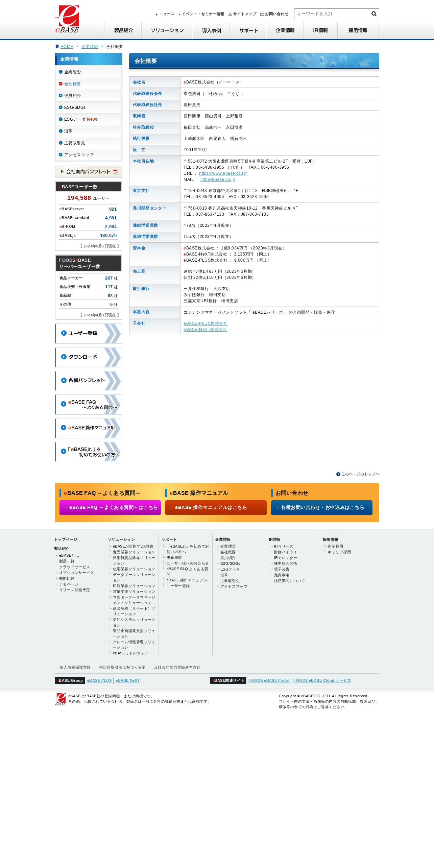Open the サポート navigation menu
434x868 pixels.
[x=248, y=30]
